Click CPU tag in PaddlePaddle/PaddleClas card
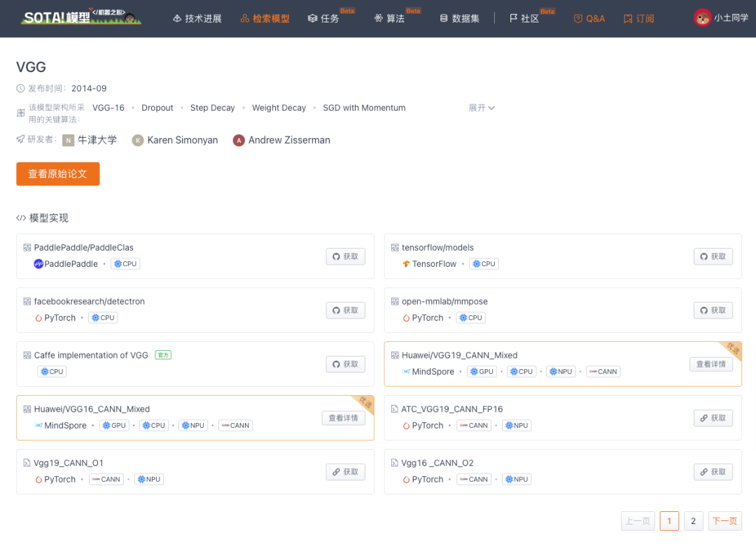 point(125,264)
